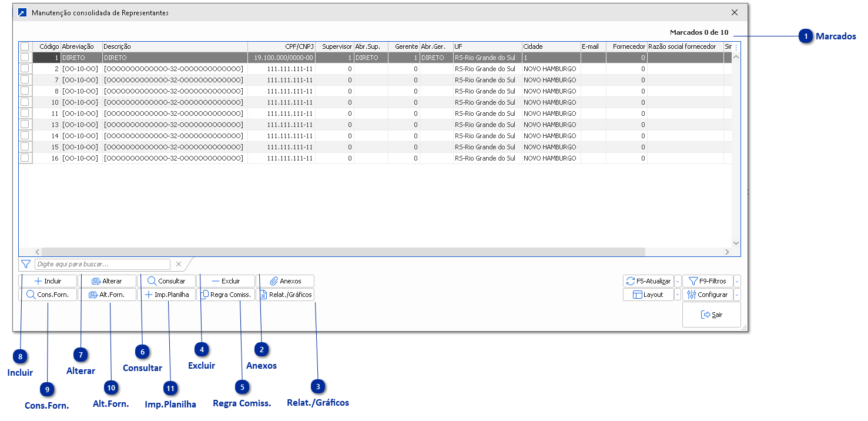Toggle the select-all checkbox in the grid header
The height and width of the screenshot is (421, 868).
coord(25,46)
